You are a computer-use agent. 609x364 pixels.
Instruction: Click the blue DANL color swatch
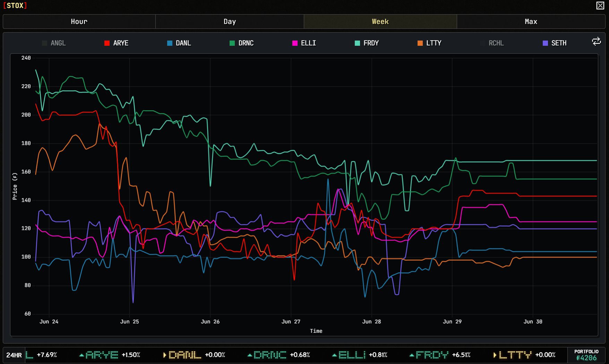[170, 43]
